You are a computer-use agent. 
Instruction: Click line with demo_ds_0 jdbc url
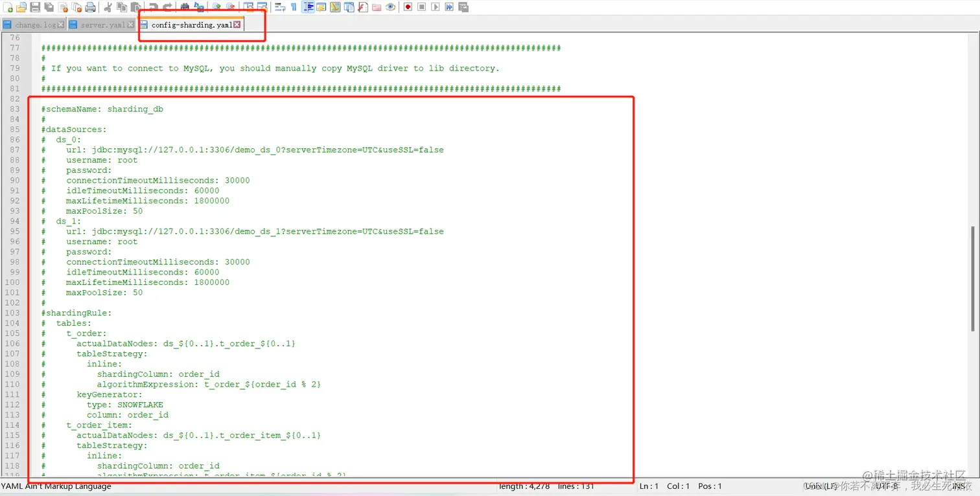[x=242, y=150]
